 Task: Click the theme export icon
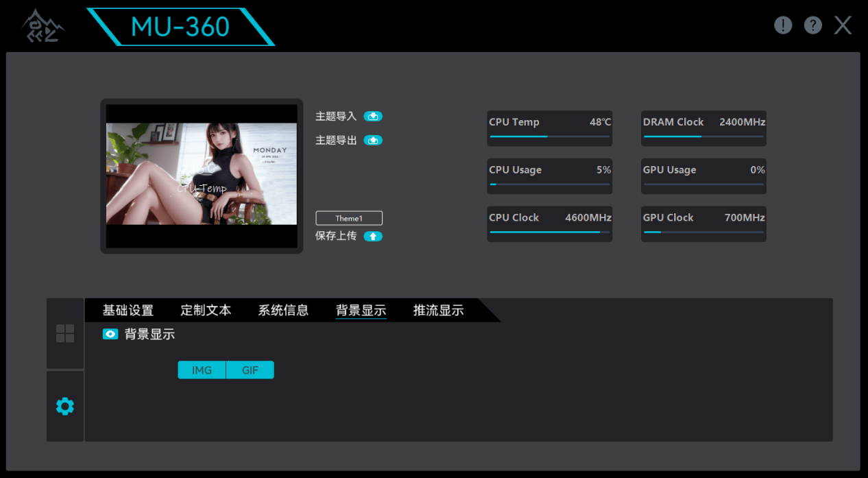click(373, 141)
